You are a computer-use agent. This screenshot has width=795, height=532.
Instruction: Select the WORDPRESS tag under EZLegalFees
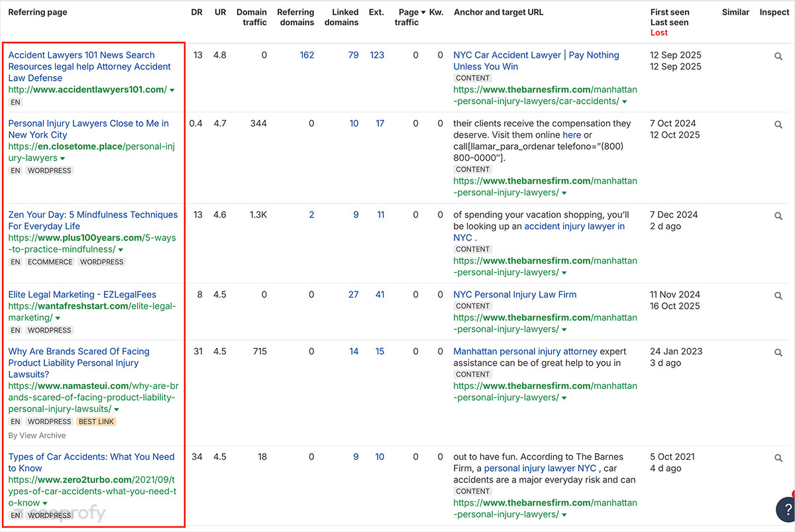tap(49, 330)
